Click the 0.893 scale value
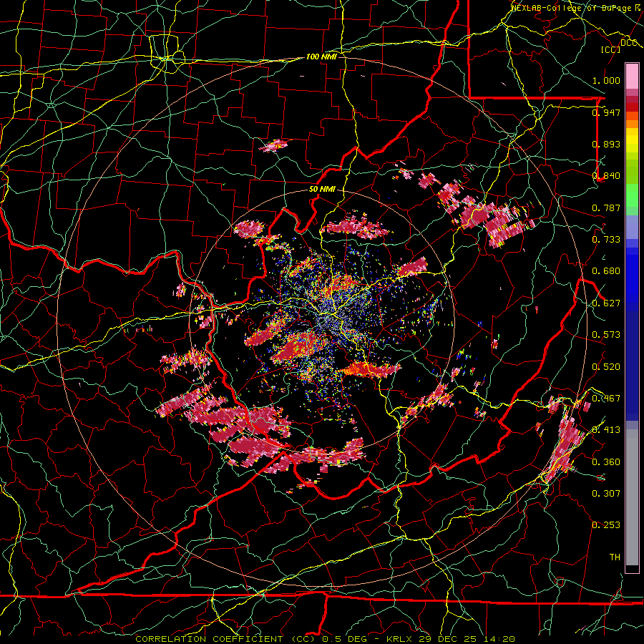The image size is (644, 644). coord(606,144)
